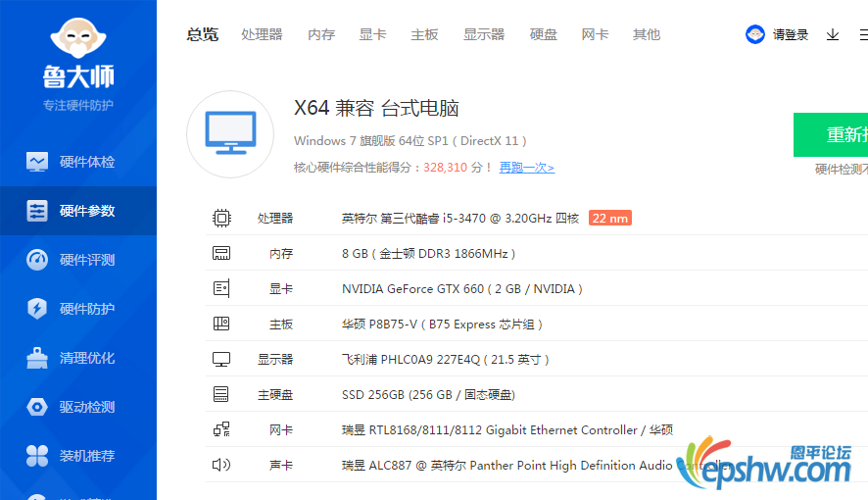The height and width of the screenshot is (500, 868).
Task: Click the monitor icon in 显示器 row
Action: pos(221,360)
